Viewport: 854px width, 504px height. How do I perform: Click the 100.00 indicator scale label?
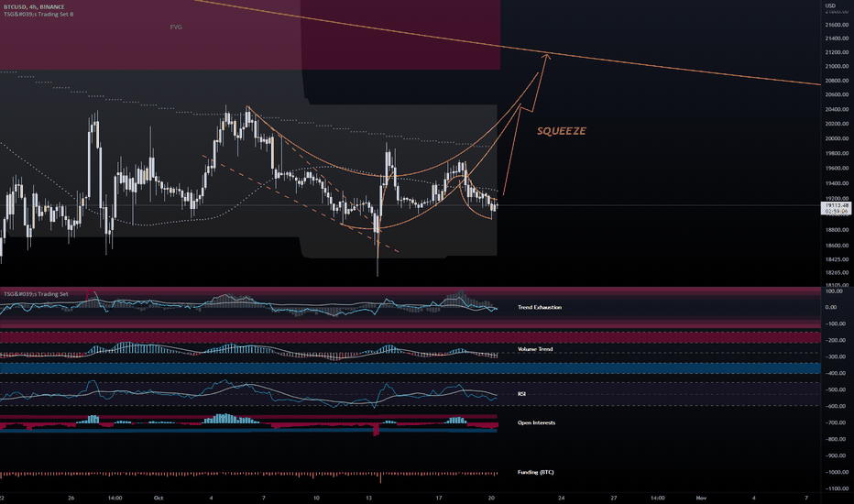pos(833,291)
